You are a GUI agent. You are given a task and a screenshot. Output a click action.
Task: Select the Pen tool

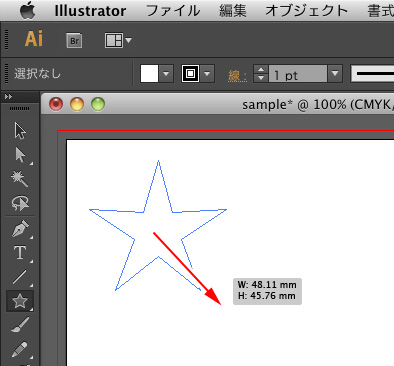pos(20,229)
